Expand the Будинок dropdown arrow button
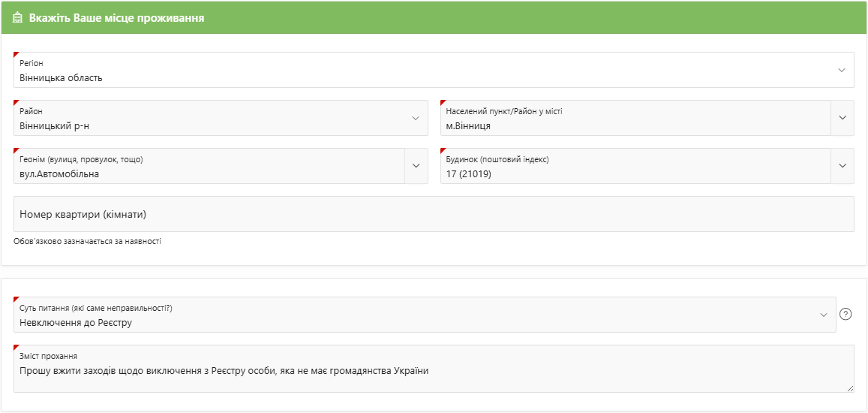Image resolution: width=868 pixels, height=413 pixels. pos(842,166)
